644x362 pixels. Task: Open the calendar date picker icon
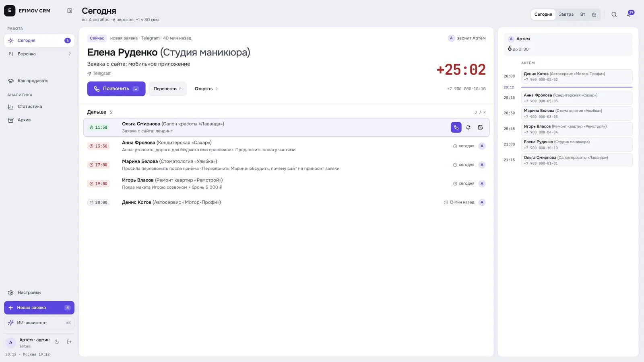pyautogui.click(x=594, y=14)
